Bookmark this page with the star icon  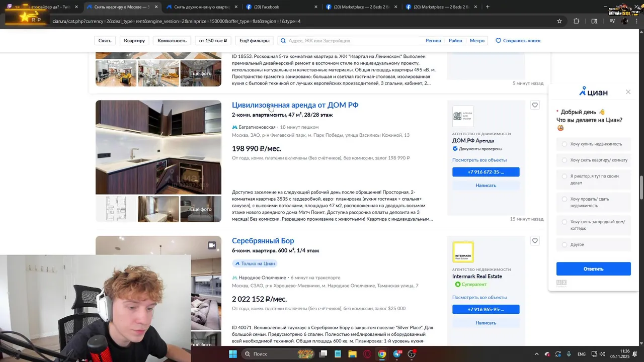click(559, 21)
